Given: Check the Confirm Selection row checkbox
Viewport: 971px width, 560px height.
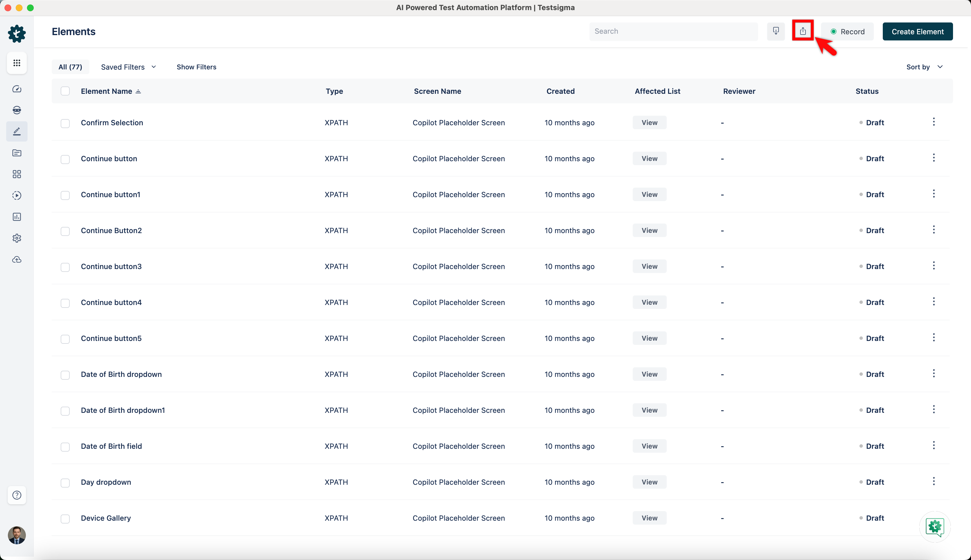Looking at the screenshot, I should tap(65, 123).
